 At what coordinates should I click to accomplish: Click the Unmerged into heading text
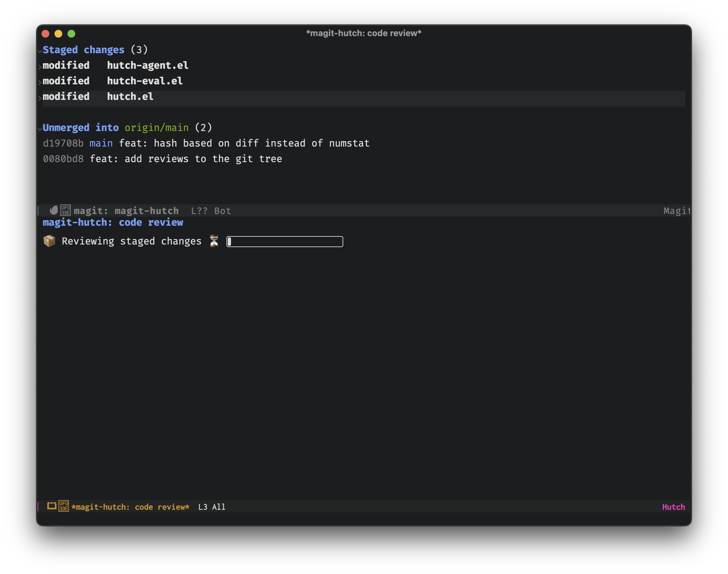click(x=81, y=128)
